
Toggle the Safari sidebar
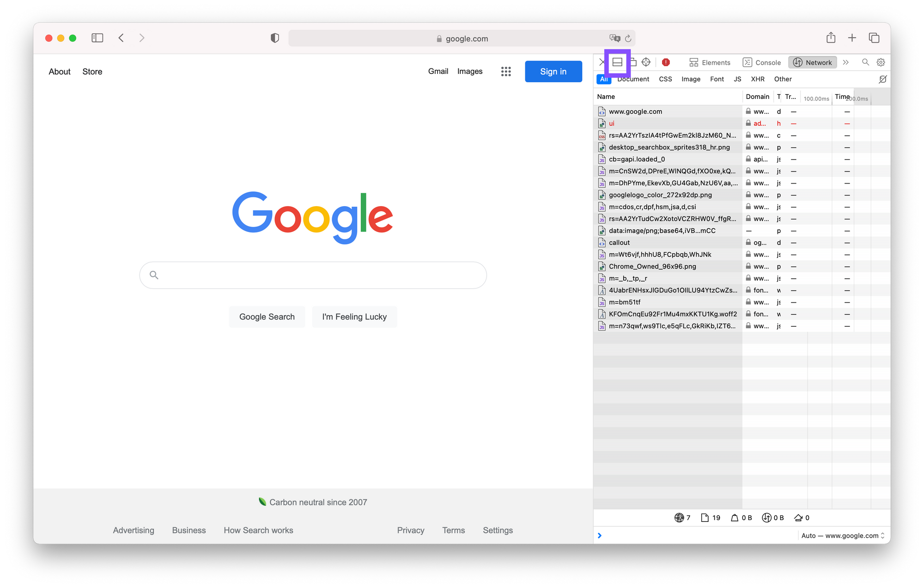pos(97,38)
